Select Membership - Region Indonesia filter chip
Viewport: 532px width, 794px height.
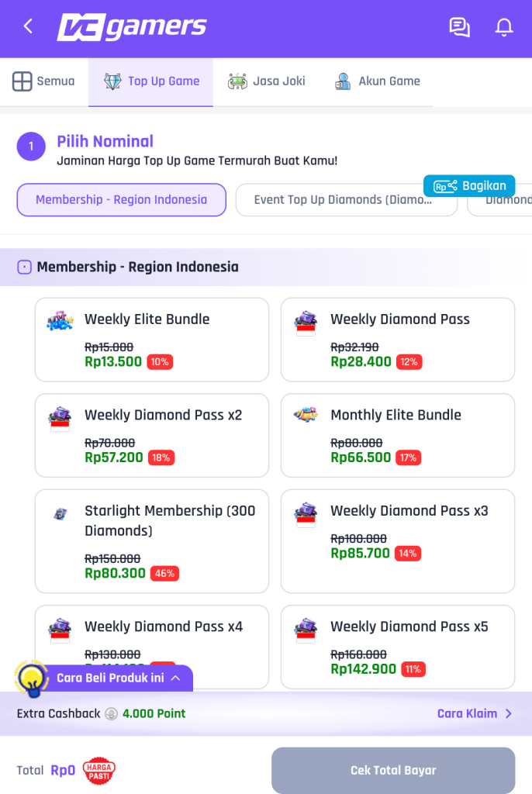121,199
